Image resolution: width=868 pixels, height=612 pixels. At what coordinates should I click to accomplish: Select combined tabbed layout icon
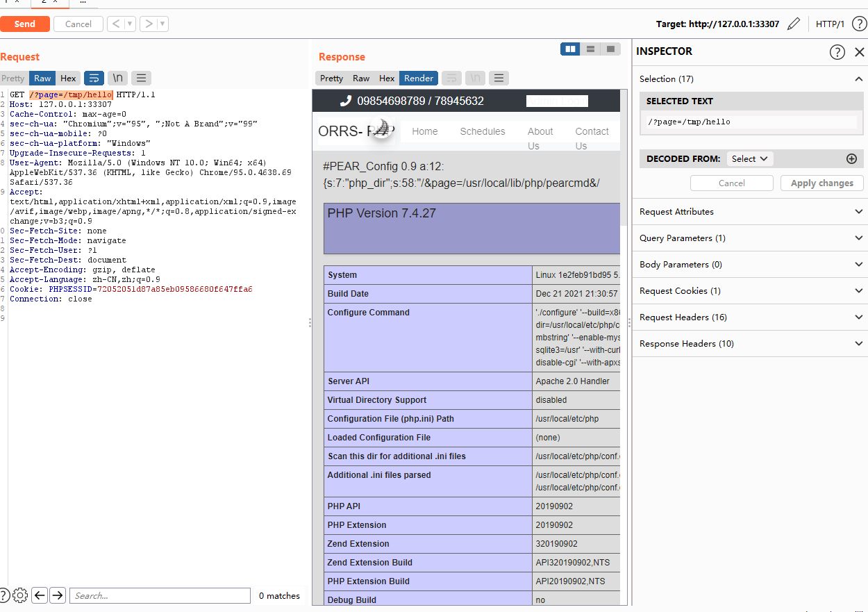610,49
